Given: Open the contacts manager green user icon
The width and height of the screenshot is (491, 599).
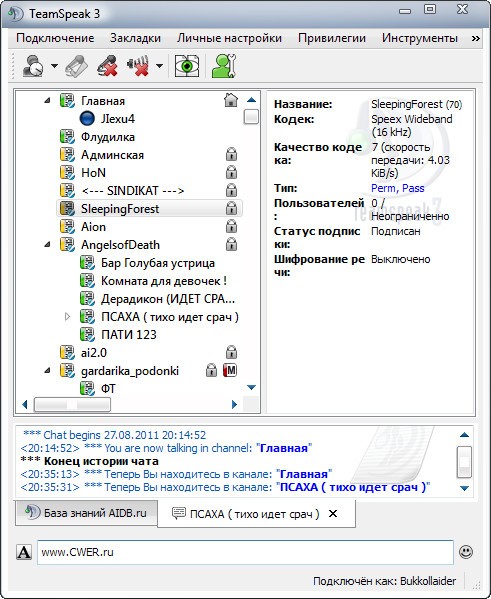Looking at the screenshot, I should pos(224,66).
